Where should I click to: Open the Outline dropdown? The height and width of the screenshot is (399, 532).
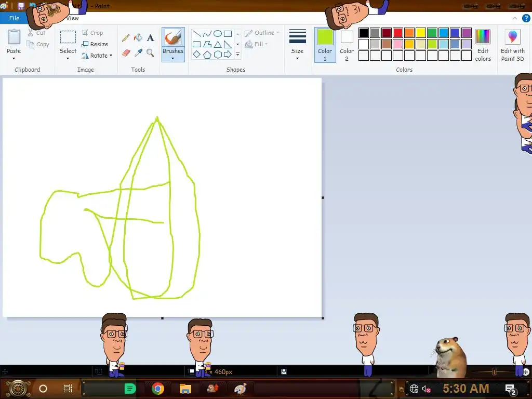click(262, 33)
